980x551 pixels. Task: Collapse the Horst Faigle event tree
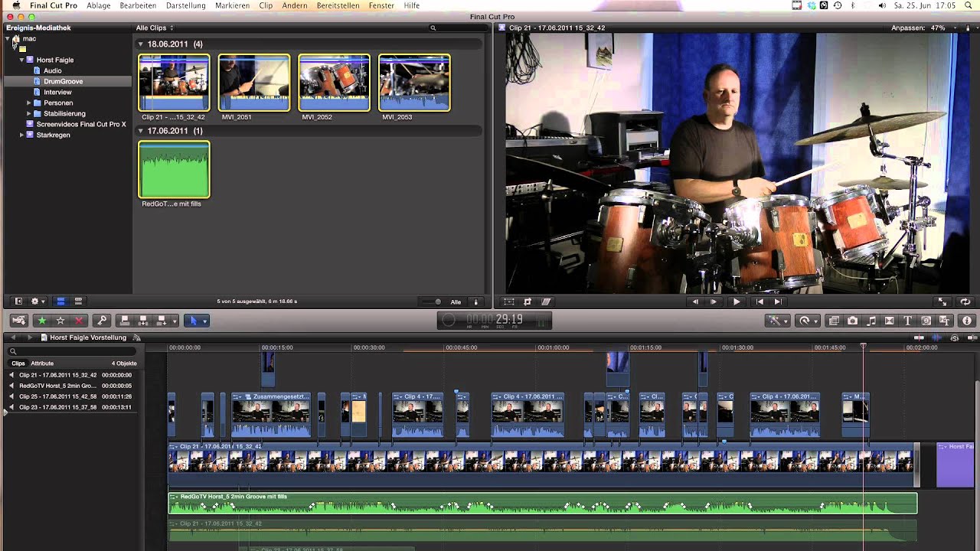21,60
